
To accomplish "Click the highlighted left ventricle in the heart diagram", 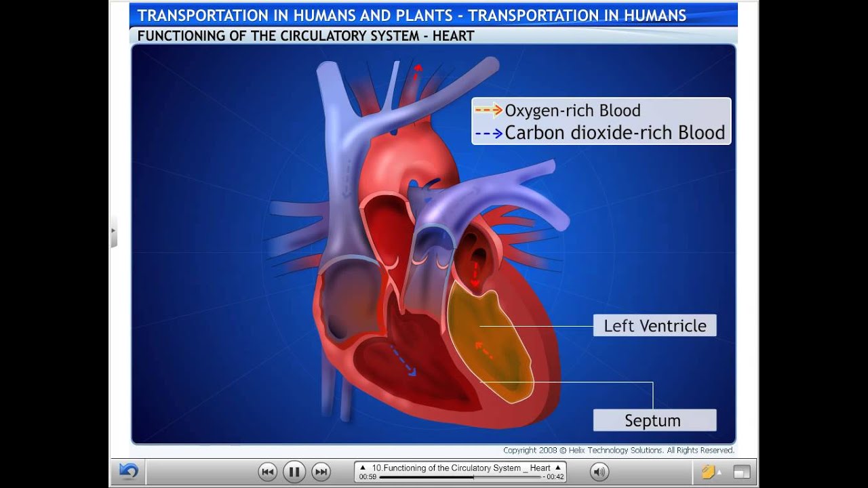I will (x=490, y=342).
